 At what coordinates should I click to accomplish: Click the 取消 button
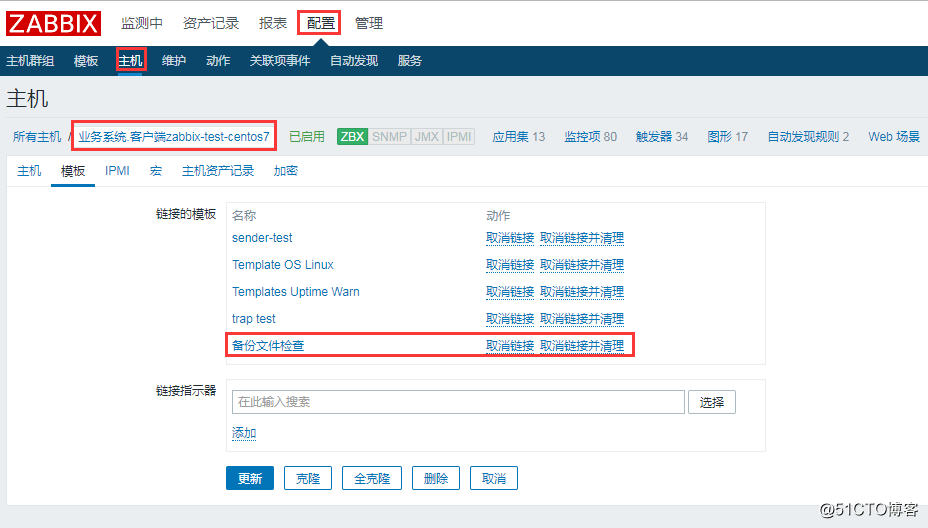tap(494, 478)
